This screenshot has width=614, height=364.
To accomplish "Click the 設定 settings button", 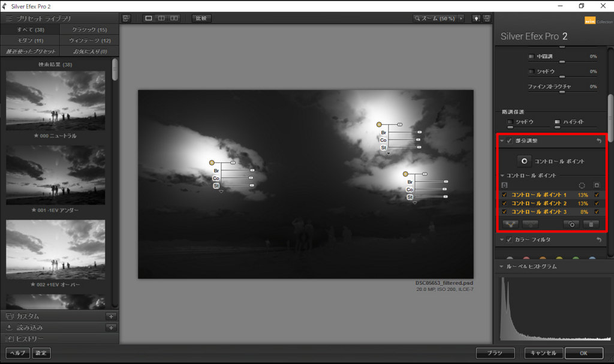I will (41, 353).
